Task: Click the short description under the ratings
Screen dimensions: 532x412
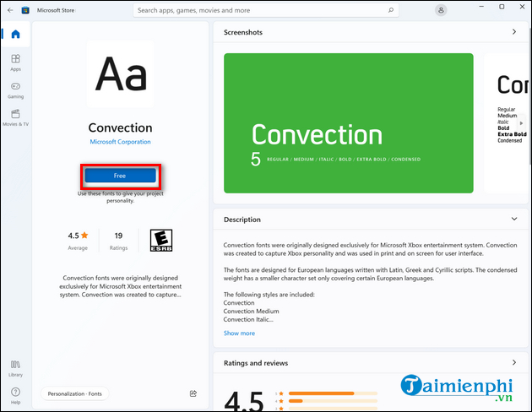Action: [121, 286]
